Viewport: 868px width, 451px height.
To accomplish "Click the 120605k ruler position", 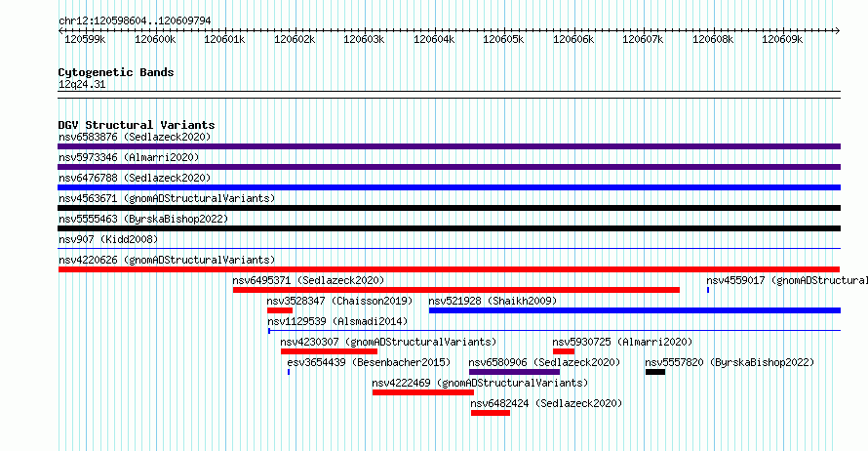I will [x=503, y=39].
